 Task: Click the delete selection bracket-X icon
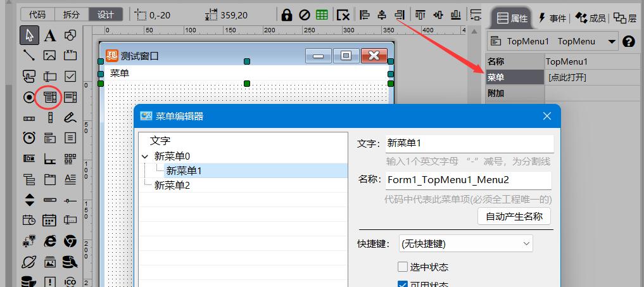(x=343, y=15)
